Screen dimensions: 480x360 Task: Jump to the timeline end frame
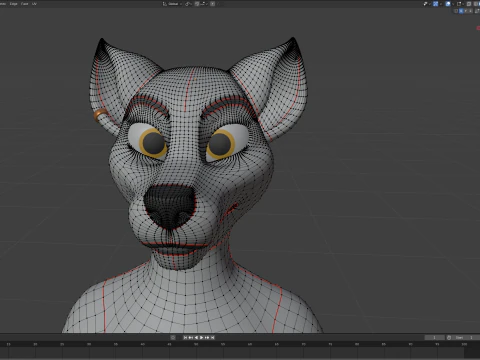[212, 338]
